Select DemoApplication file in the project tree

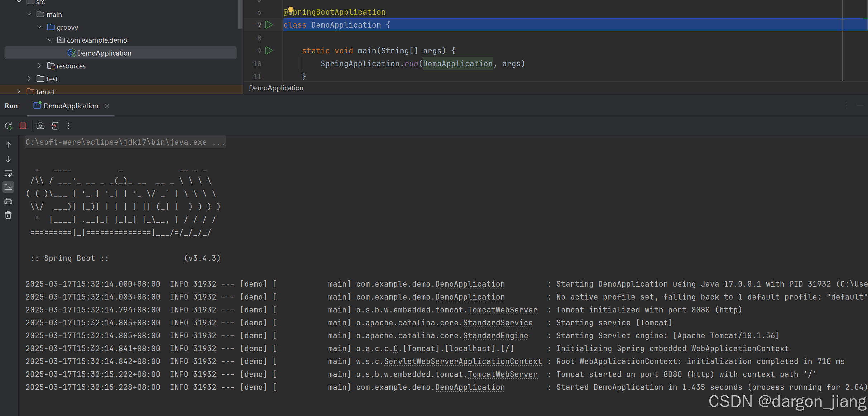point(104,53)
